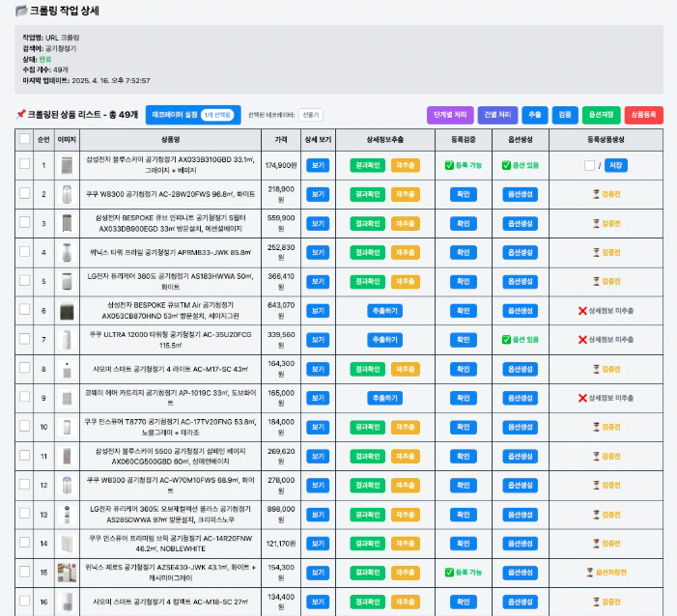Click 옵션생성 for row 9
This screenshot has width=677, height=616.
pos(519,398)
